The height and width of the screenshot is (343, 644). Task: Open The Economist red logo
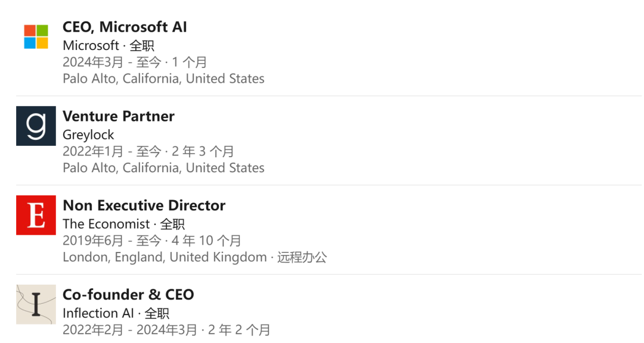click(x=36, y=215)
